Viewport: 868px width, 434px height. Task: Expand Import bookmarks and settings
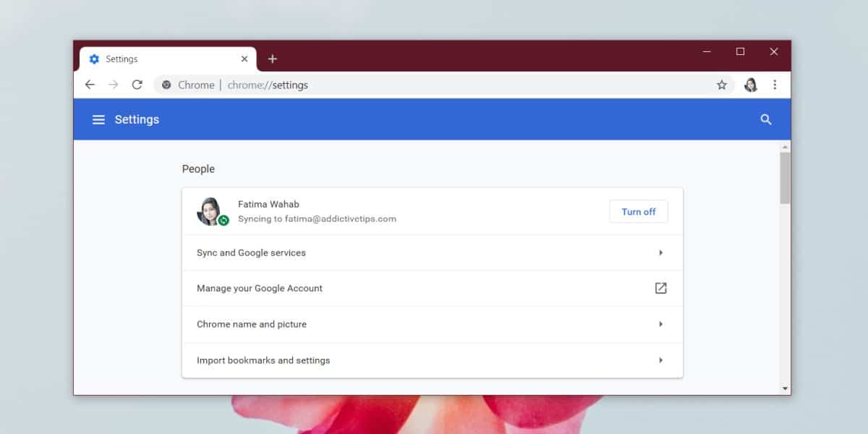tap(433, 360)
